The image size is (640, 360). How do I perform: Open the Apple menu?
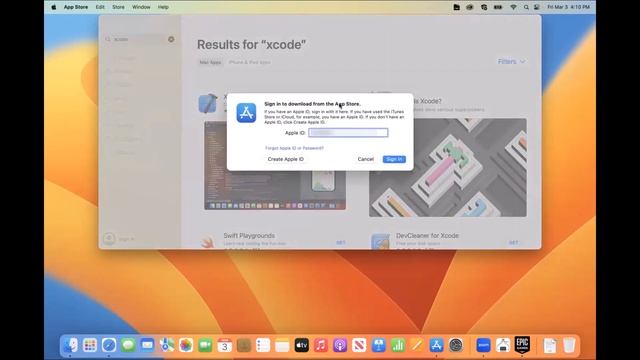coord(53,7)
